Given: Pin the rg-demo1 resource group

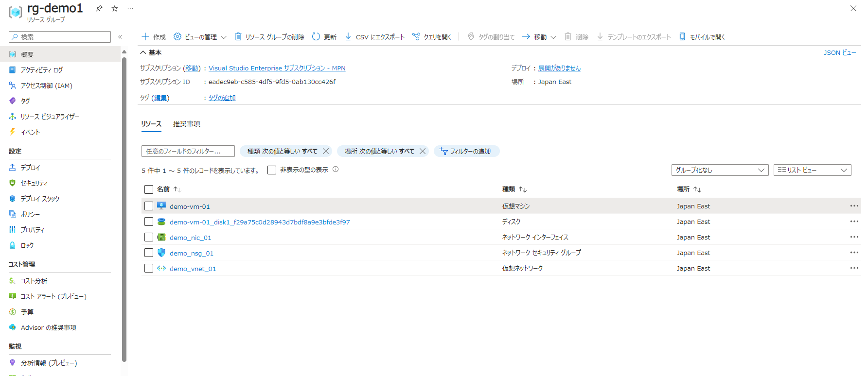Looking at the screenshot, I should 99,8.
